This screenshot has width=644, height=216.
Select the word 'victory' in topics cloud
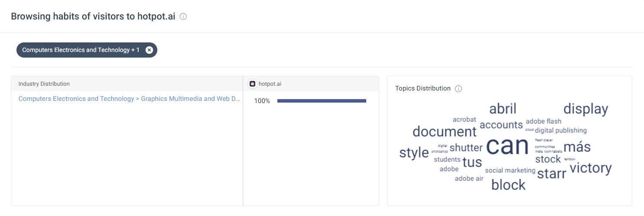(x=591, y=168)
